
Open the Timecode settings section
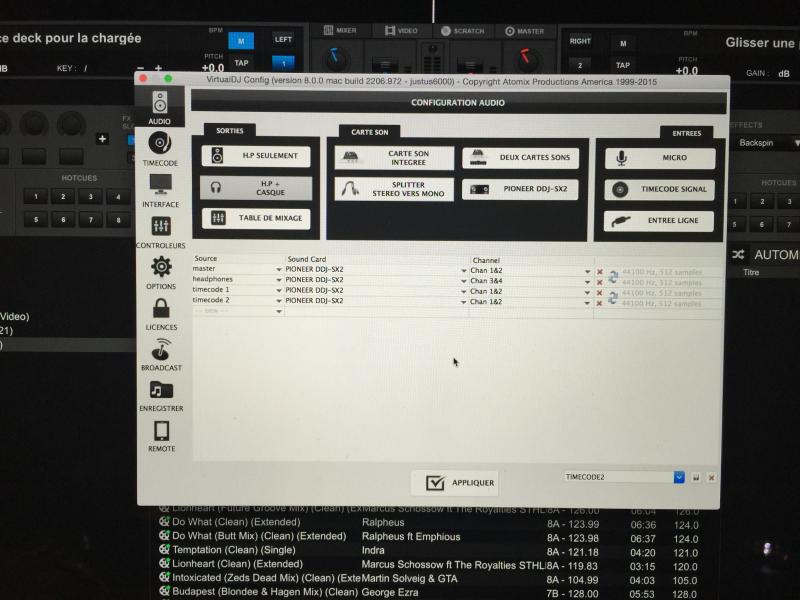(x=160, y=148)
